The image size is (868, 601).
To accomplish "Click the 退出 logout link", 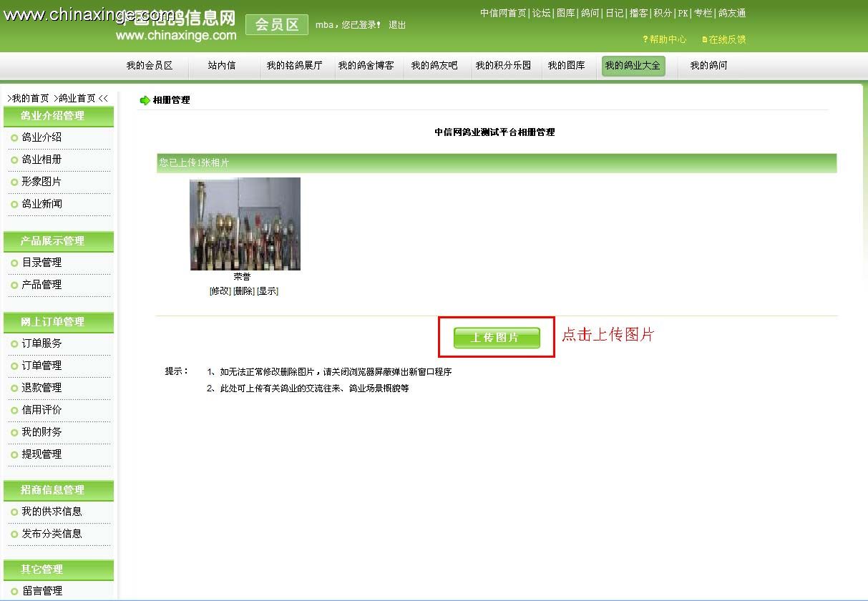I will [397, 25].
